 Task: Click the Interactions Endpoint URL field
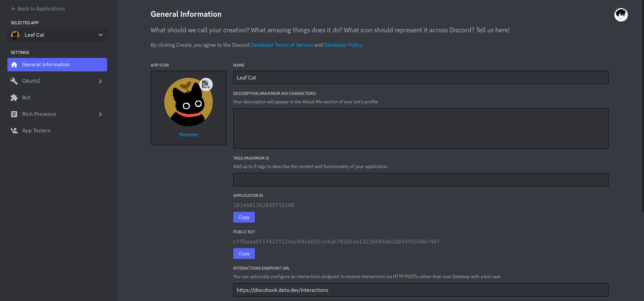pyautogui.click(x=421, y=290)
